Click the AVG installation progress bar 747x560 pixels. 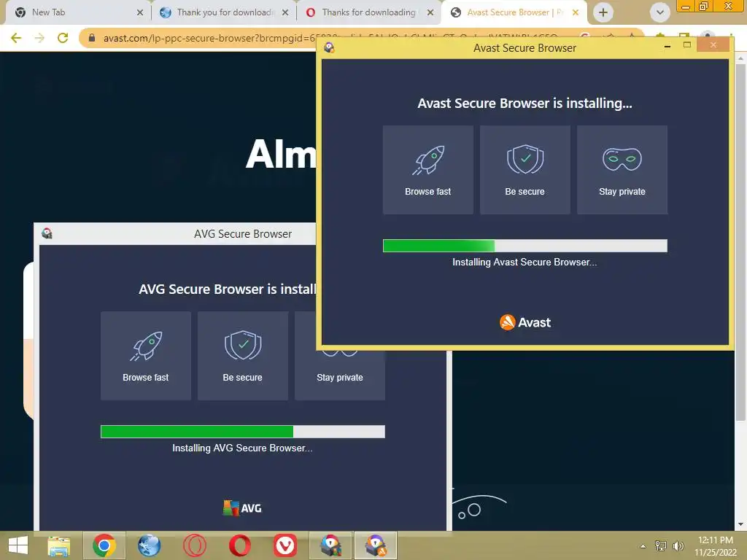(243, 432)
